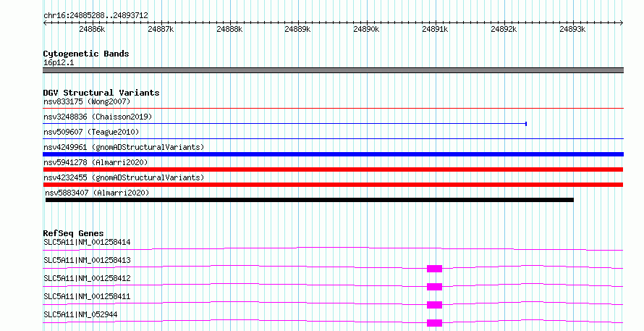Click the magenta exon box of NM_001258411
This screenshot has height=331, width=644.
coord(435,305)
